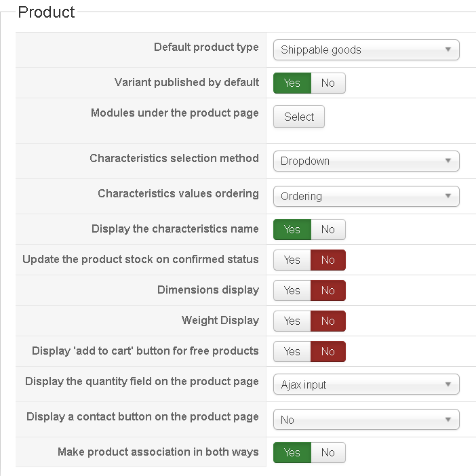Click No for Dimensions display
The width and height of the screenshot is (476, 476).
pos(328,290)
